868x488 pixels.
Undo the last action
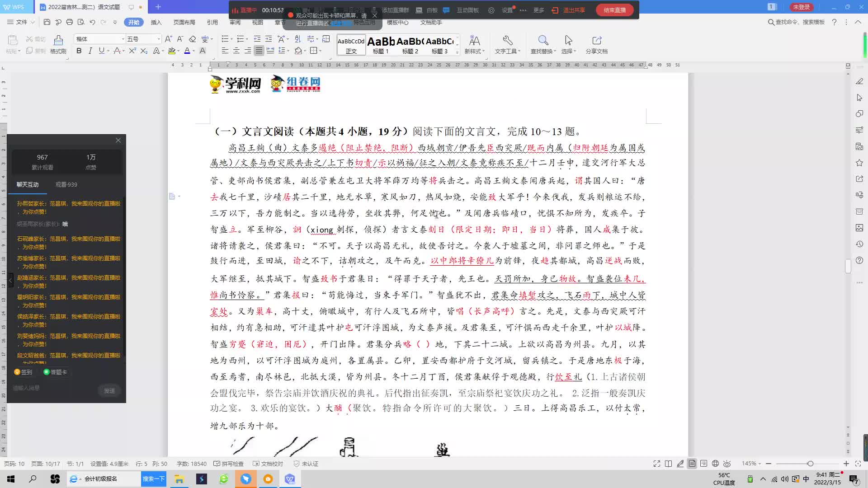pyautogui.click(x=92, y=22)
